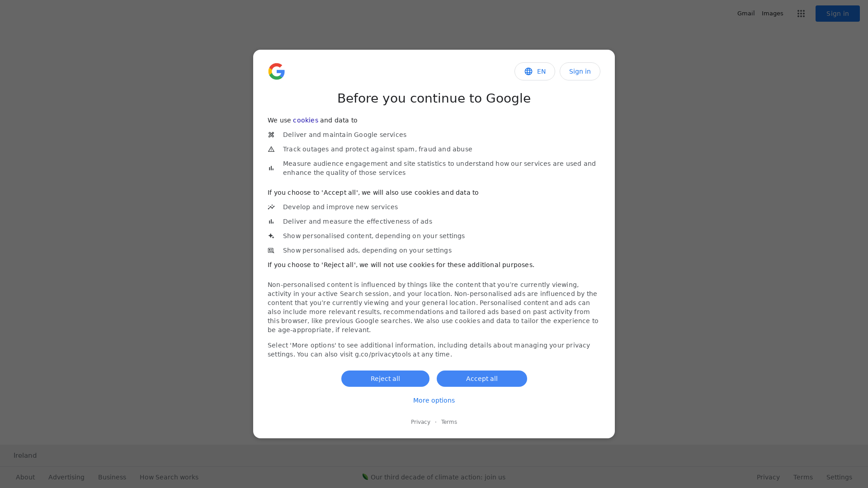Viewport: 868px width, 488px height.
Task: Open the Google apps grid launcher
Action: tap(801, 13)
